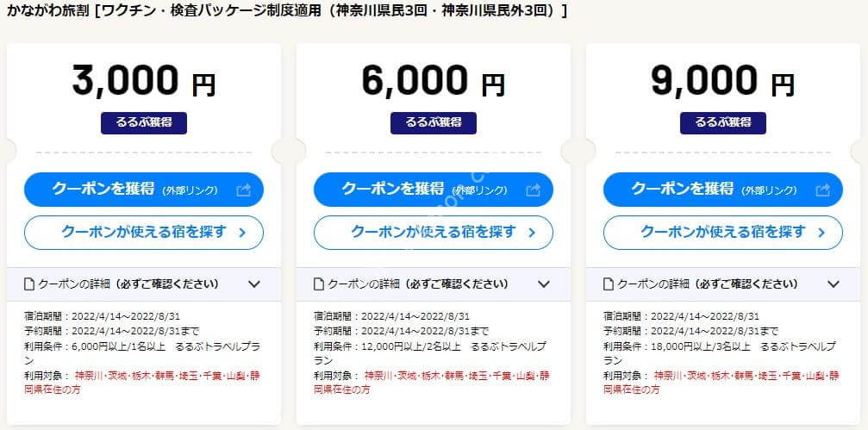Image resolution: width=868 pixels, height=430 pixels.
Task: Click external link icon on 6,000円 coupon button
Action: pos(533,190)
